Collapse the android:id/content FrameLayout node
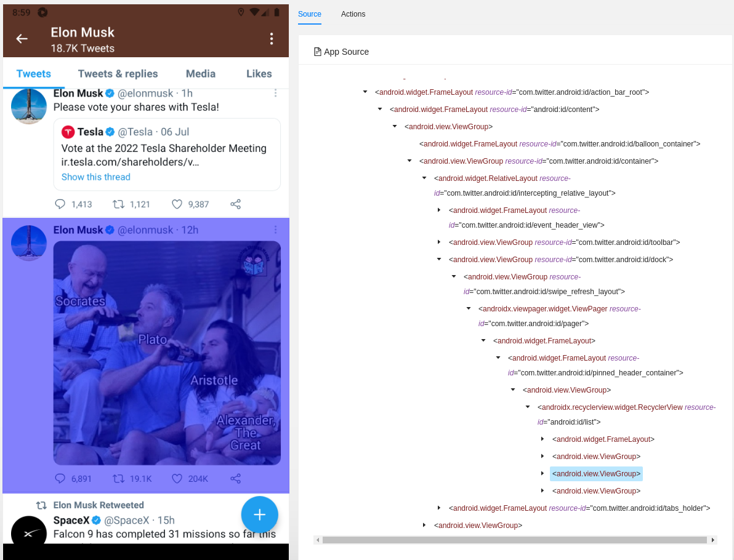734x560 pixels. tap(380, 110)
